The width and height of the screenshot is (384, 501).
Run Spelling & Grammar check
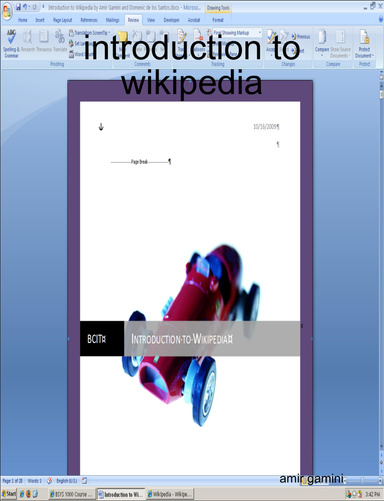point(11,44)
